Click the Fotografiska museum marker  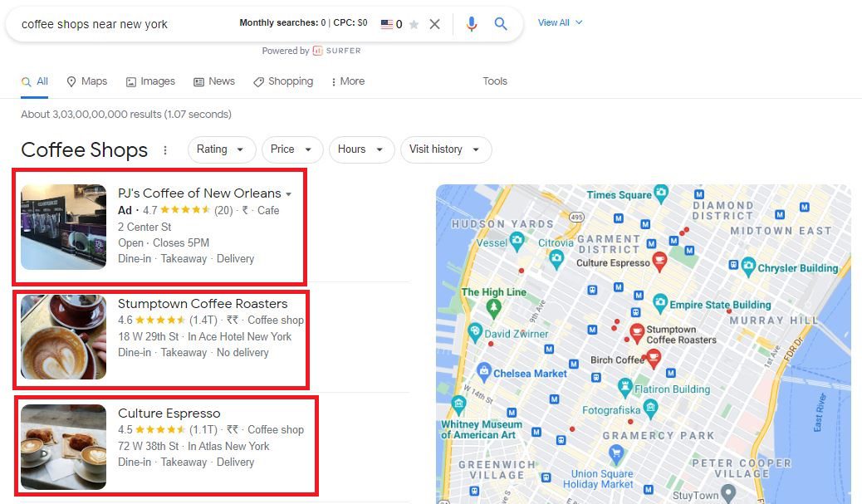point(650,408)
